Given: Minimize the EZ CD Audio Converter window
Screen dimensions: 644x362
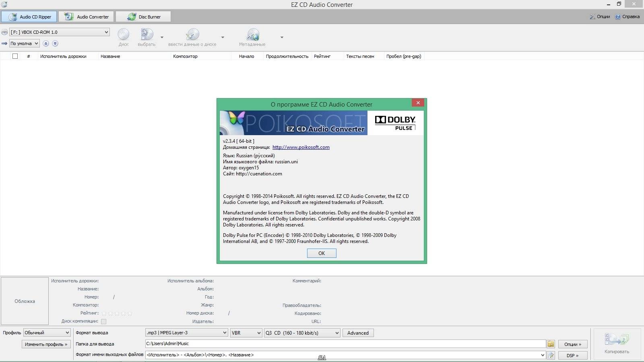Looking at the screenshot, I should tap(608, 4).
